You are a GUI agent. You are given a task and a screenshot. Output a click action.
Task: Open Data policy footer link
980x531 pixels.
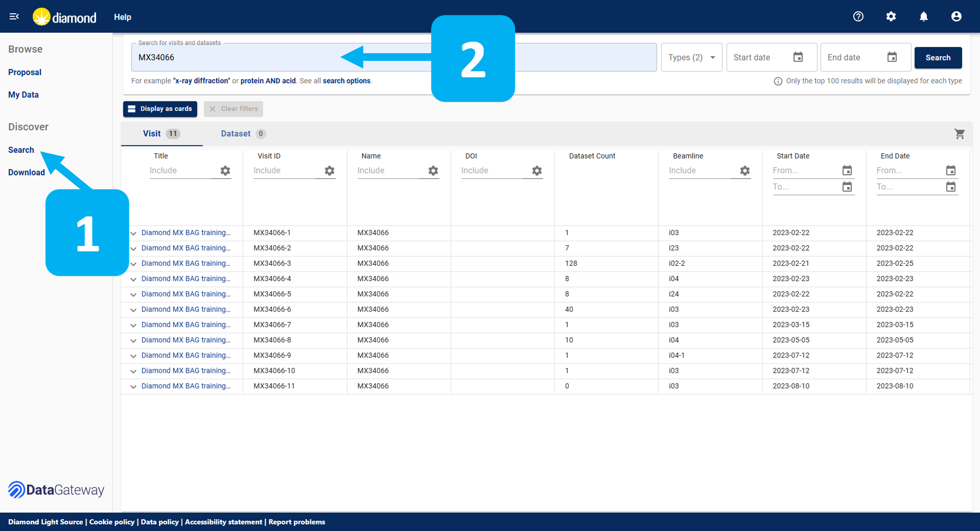pyautogui.click(x=160, y=522)
